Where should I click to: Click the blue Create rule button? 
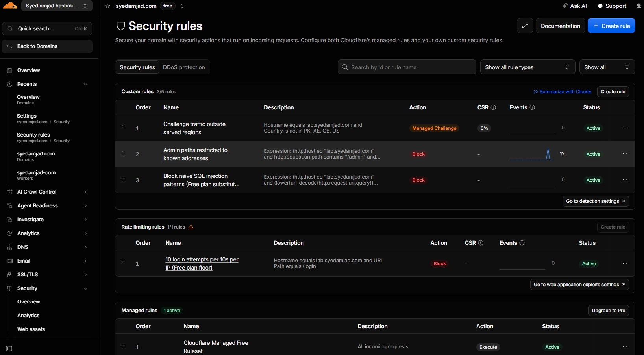click(x=611, y=26)
